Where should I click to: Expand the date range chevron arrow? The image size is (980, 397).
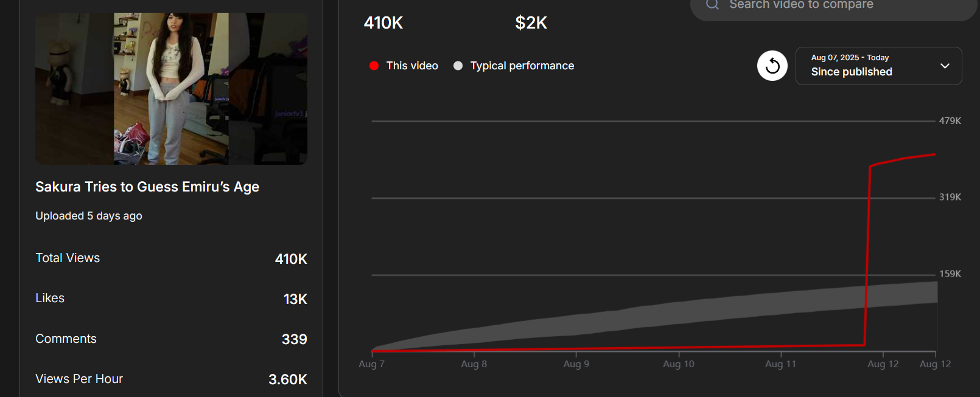945,66
